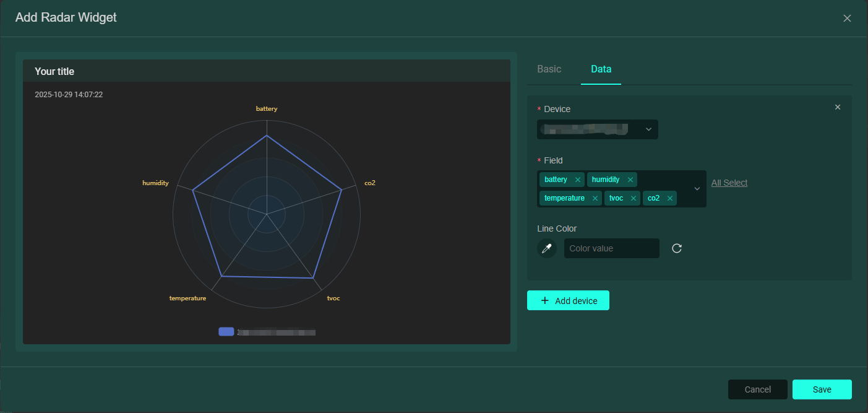Viewport: 868px width, 413px height.
Task: Click the All Select link
Action: point(729,183)
